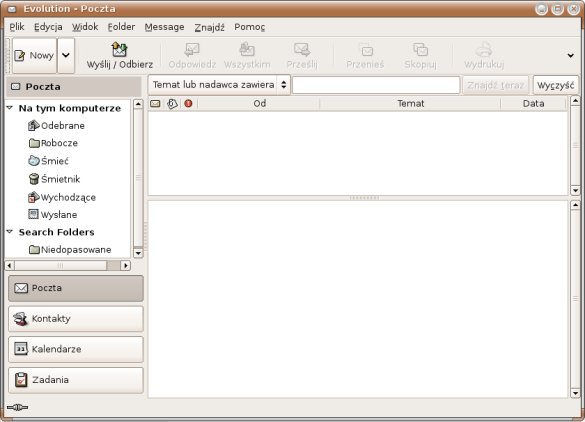
Task: Click the Wszystkim reply-all icon
Action: point(247,49)
